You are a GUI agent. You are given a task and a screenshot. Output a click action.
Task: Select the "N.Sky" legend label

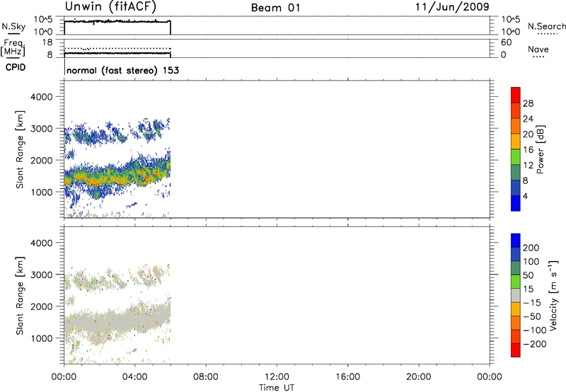click(13, 26)
